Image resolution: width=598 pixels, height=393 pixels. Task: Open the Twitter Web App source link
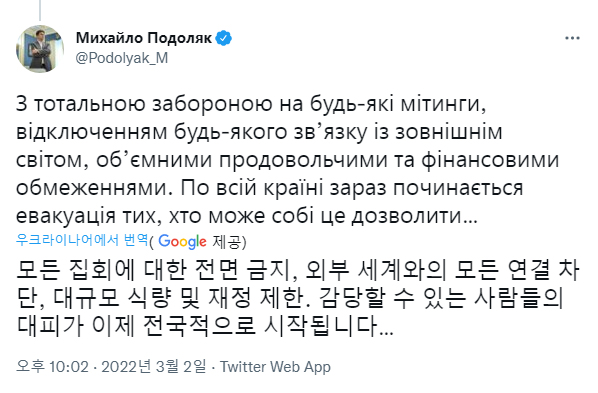tap(275, 367)
